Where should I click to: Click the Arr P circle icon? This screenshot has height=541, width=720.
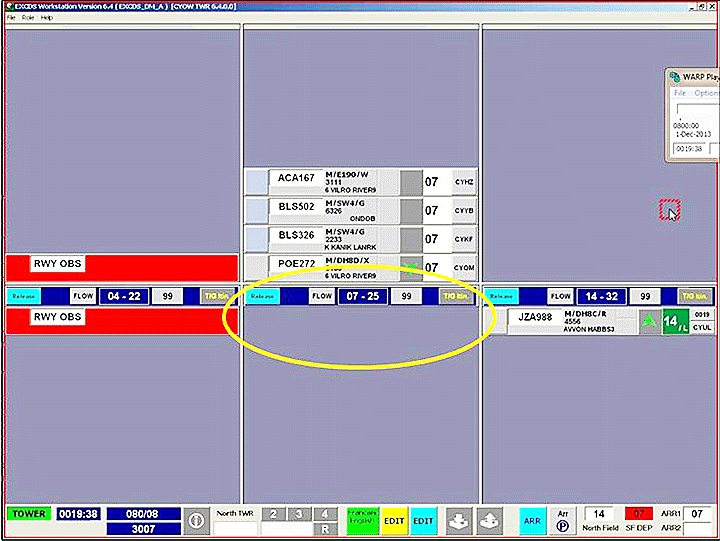tap(563, 521)
